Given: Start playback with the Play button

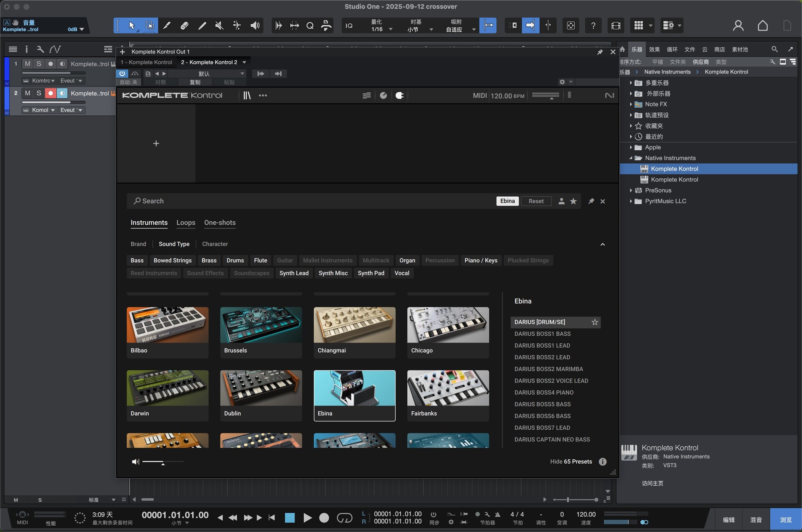Looking at the screenshot, I should pos(307,518).
